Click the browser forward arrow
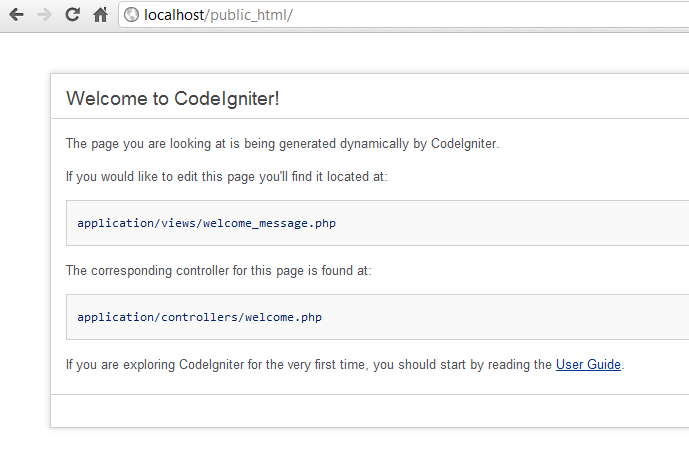The width and height of the screenshot is (689, 462). (44, 15)
